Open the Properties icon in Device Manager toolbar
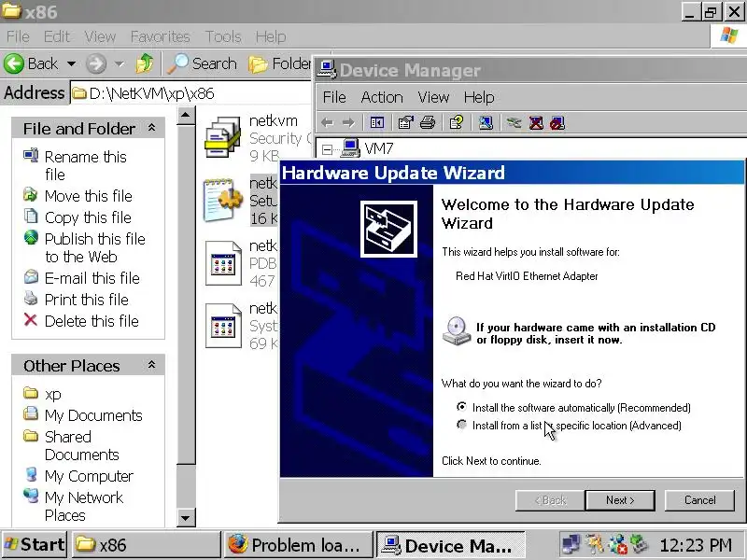The image size is (747, 560). [x=405, y=123]
